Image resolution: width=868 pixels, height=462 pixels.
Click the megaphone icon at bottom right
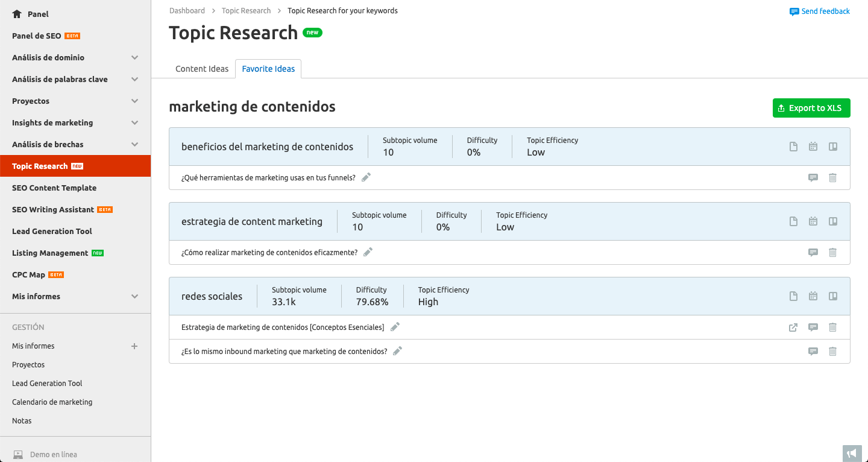[x=851, y=453]
